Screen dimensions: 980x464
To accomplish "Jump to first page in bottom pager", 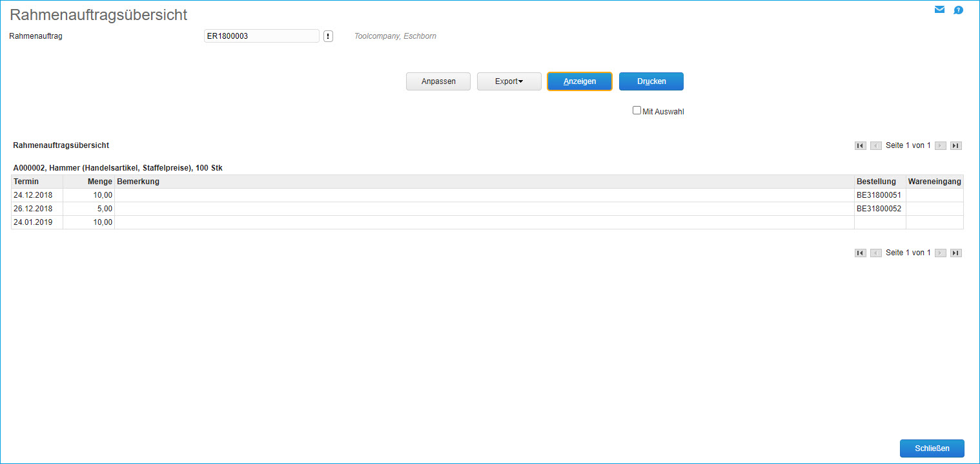I will [860, 253].
